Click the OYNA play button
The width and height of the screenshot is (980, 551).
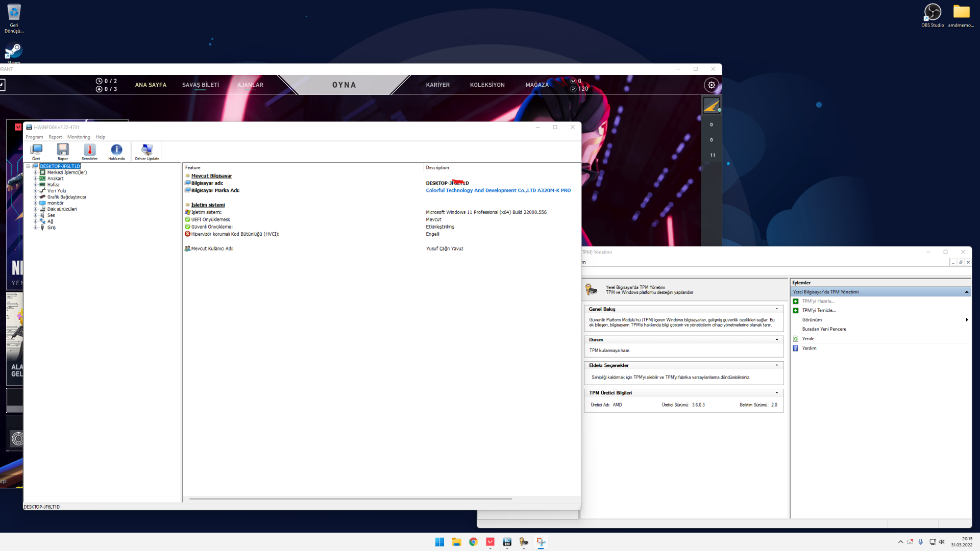(x=344, y=85)
